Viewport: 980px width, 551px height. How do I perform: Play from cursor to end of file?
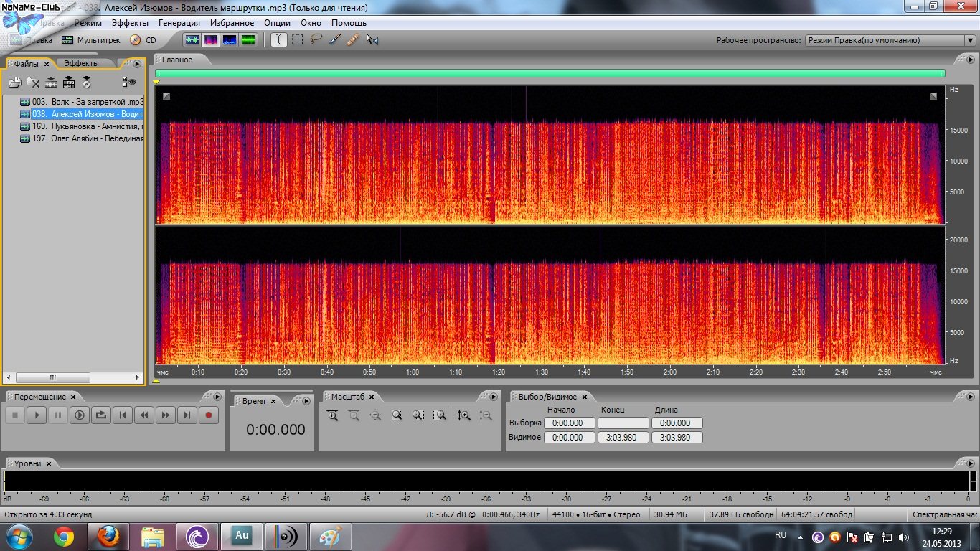tap(80, 415)
